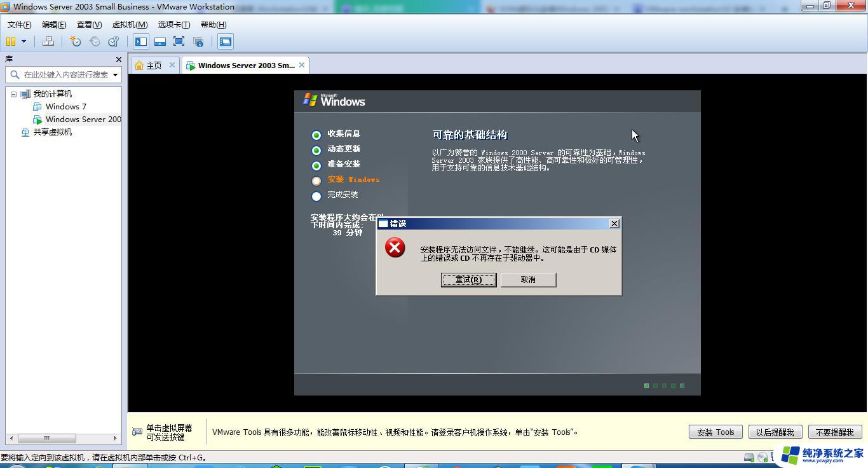Click the library search magnifier icon
The image size is (868, 468).
tap(14, 74)
